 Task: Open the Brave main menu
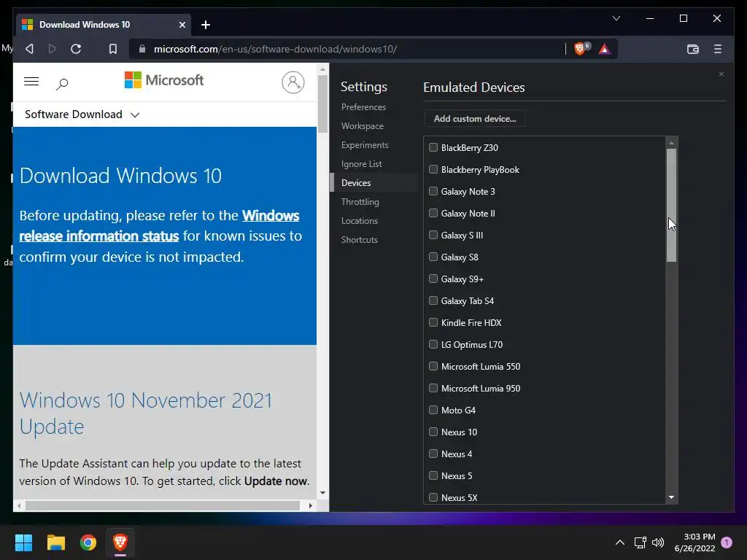(x=718, y=49)
